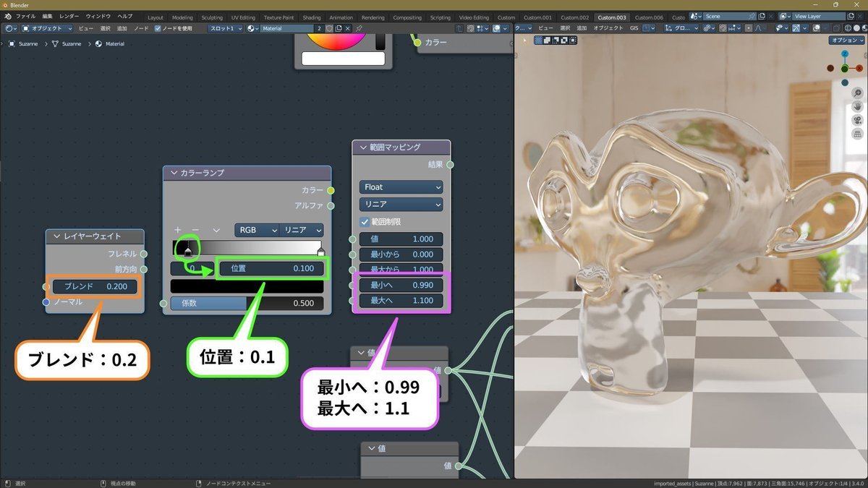Open the レンダー menu
The width and height of the screenshot is (868, 488).
pos(69,16)
